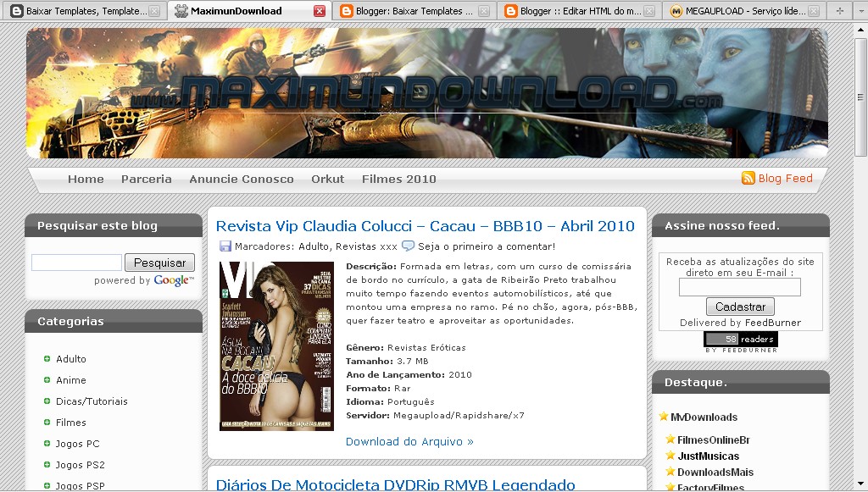Visit MvDownloads featured link
This screenshot has width=868, height=492.
(704, 417)
